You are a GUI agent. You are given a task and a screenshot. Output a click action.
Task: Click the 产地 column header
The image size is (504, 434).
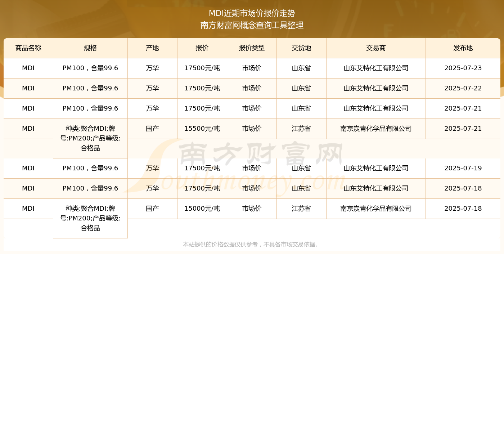[x=153, y=48]
